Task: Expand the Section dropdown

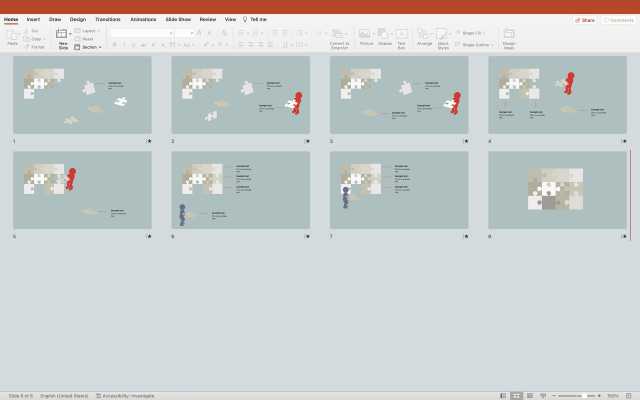Action: click(89, 47)
